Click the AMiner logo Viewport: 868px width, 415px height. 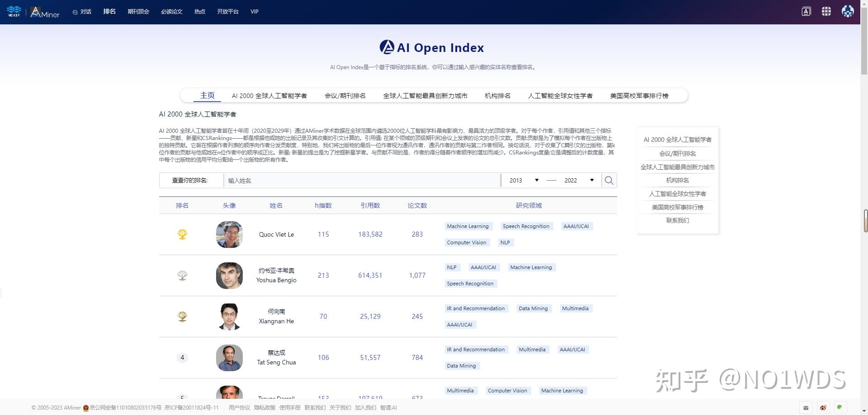pyautogui.click(x=44, y=12)
